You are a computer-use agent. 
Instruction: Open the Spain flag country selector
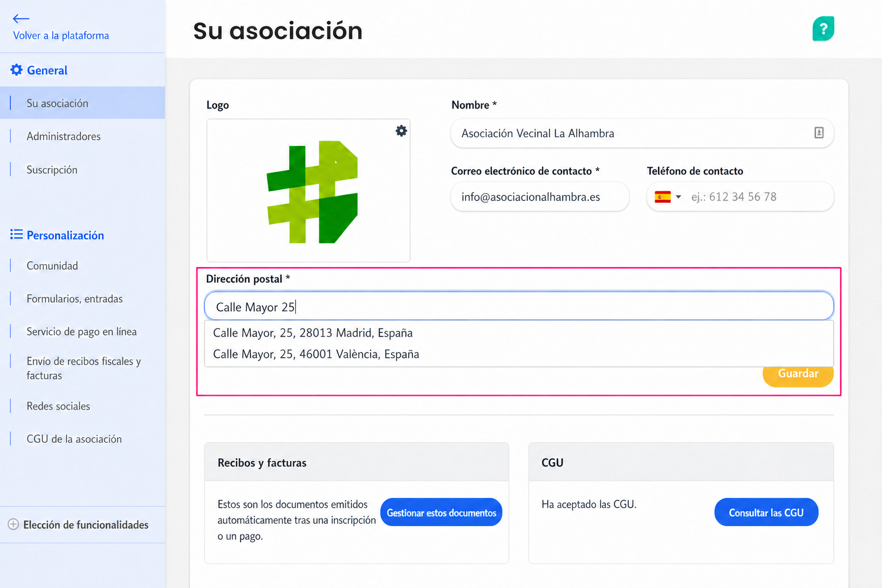(x=668, y=197)
